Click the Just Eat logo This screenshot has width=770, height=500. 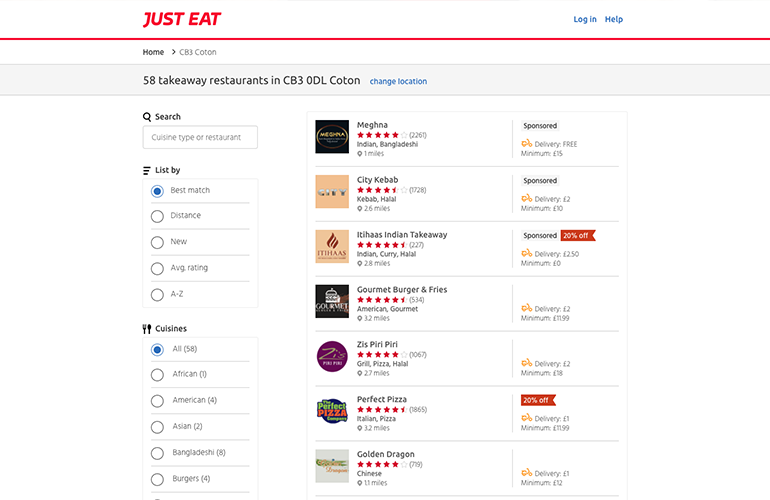182,19
